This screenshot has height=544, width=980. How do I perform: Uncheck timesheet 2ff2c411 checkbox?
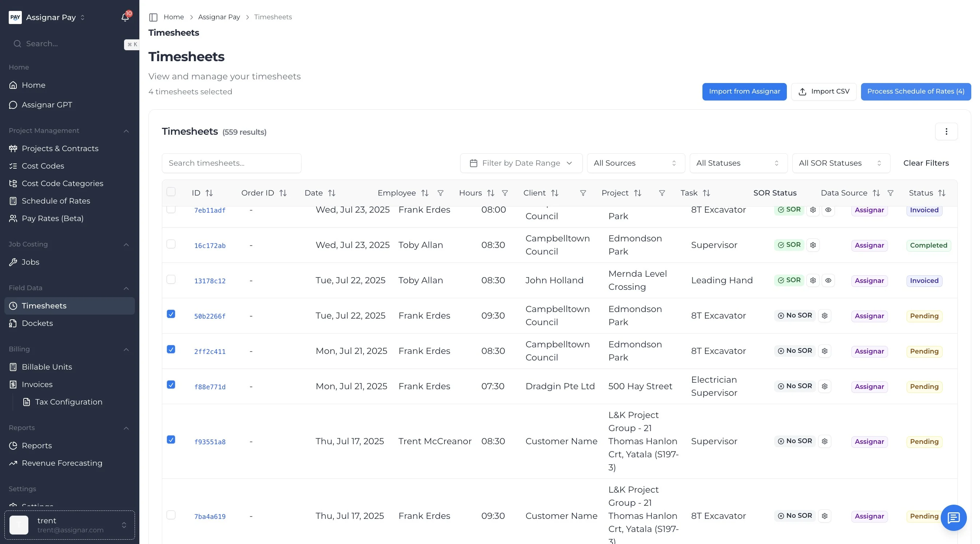(x=171, y=350)
